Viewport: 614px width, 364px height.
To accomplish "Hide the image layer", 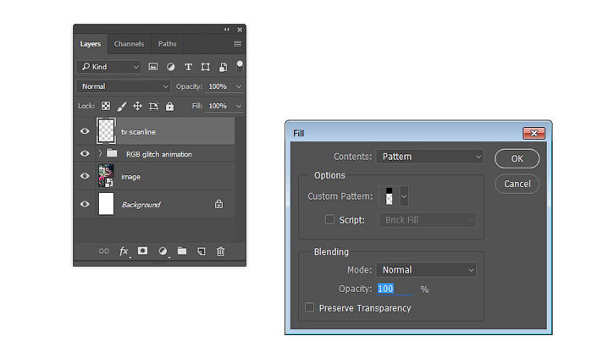I will pos(85,176).
